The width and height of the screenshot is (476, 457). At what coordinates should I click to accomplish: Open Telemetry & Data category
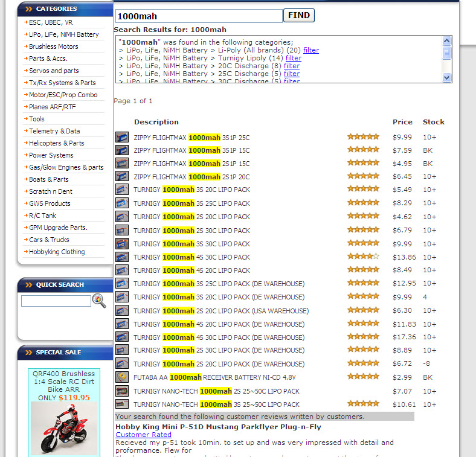[54, 131]
